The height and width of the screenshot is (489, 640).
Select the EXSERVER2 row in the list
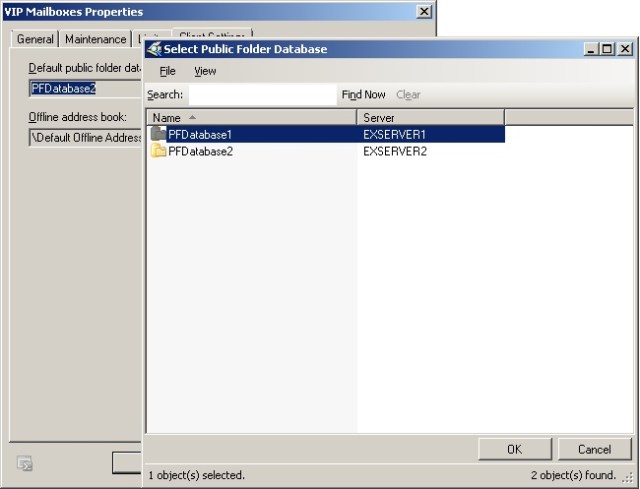(394, 151)
